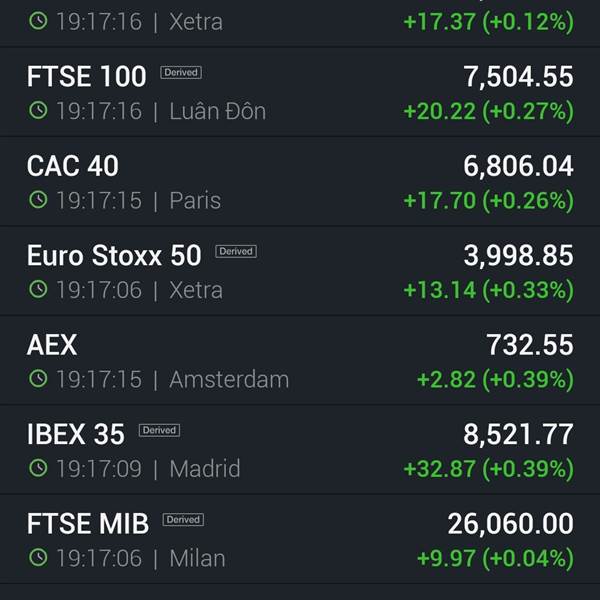600x600 pixels.
Task: Tap the clock icon in IBEX 35 row
Action: click(x=38, y=468)
